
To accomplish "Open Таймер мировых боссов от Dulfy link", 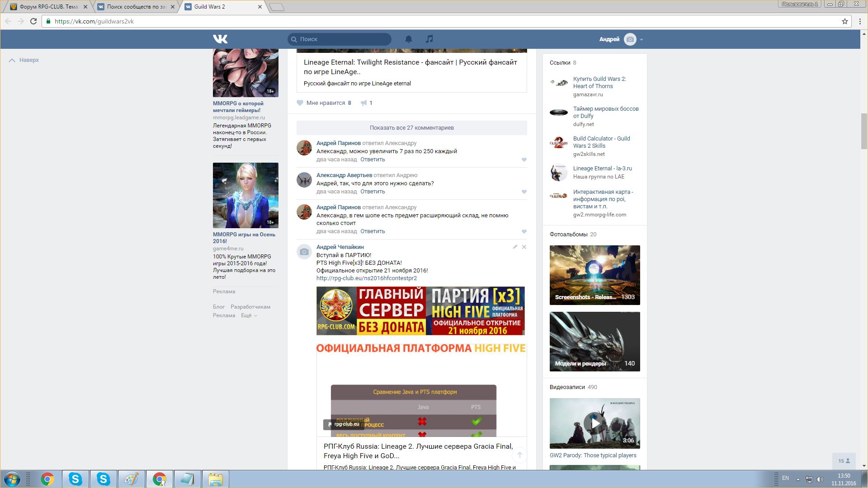I will point(606,113).
